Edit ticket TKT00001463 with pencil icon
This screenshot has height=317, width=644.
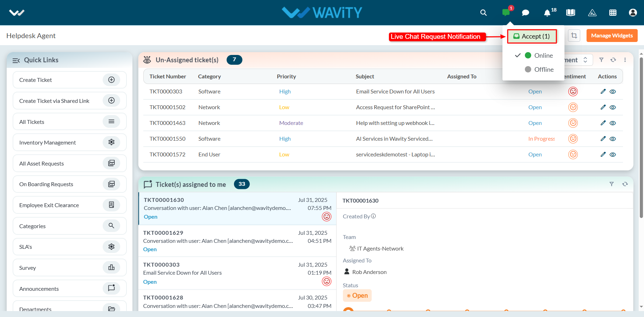click(x=603, y=123)
